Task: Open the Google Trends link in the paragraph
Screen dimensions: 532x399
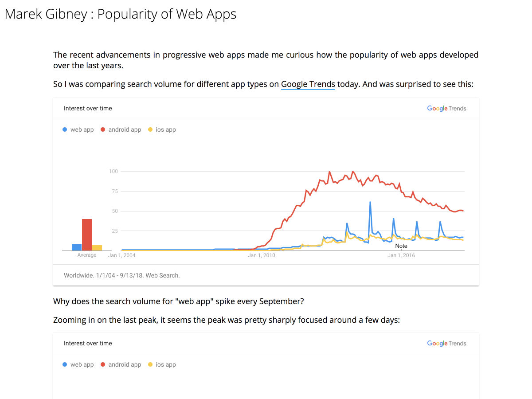Action: (x=308, y=84)
